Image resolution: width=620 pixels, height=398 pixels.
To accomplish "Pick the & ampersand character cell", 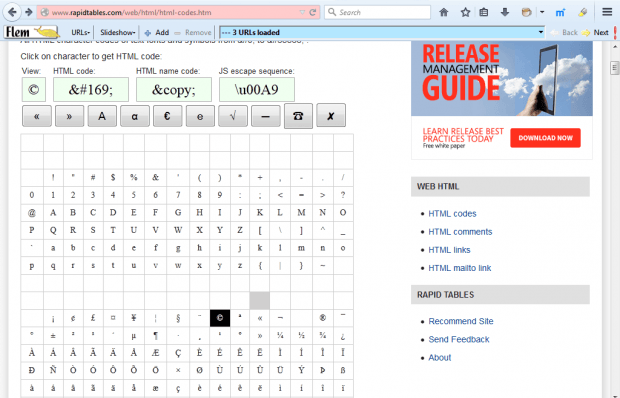I will [155, 177].
